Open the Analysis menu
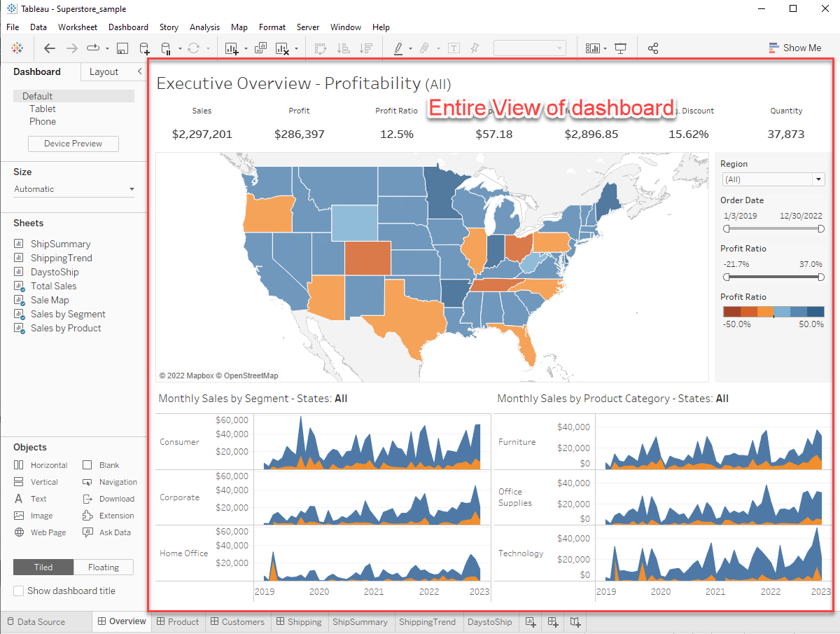Viewport: 840px width, 634px height. click(204, 27)
